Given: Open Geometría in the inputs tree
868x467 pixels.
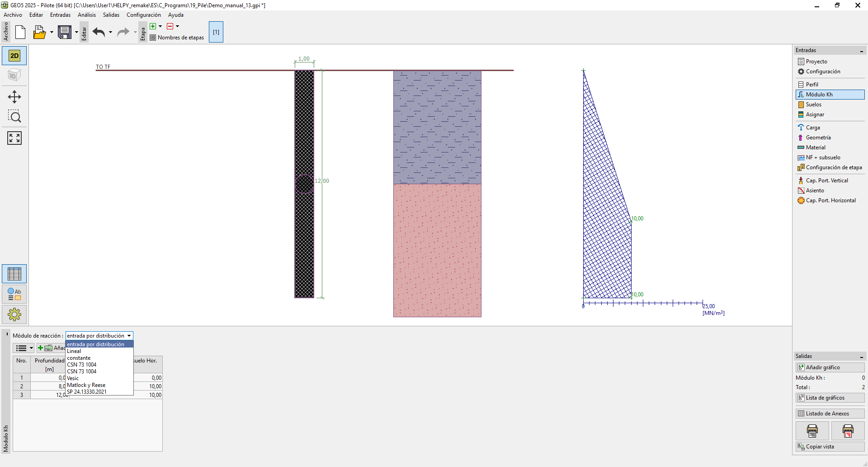Looking at the screenshot, I should point(818,138).
